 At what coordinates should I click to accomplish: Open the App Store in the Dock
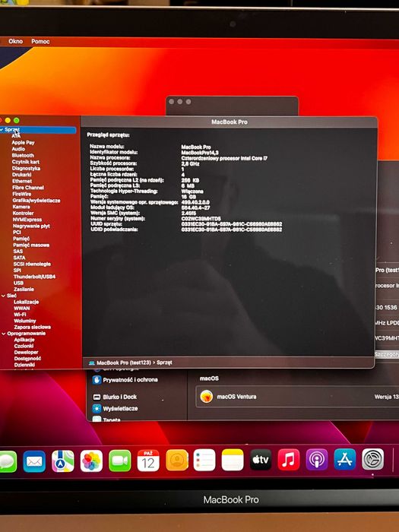(x=345, y=459)
